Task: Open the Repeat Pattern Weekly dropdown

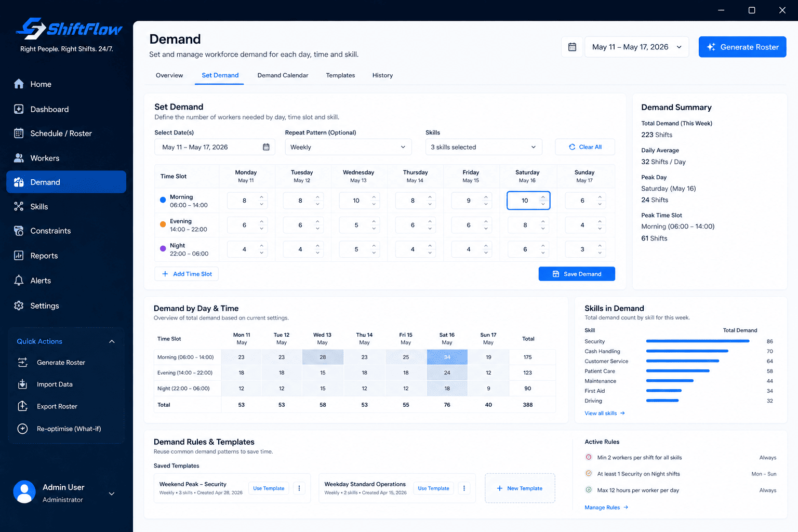Action: [348, 147]
